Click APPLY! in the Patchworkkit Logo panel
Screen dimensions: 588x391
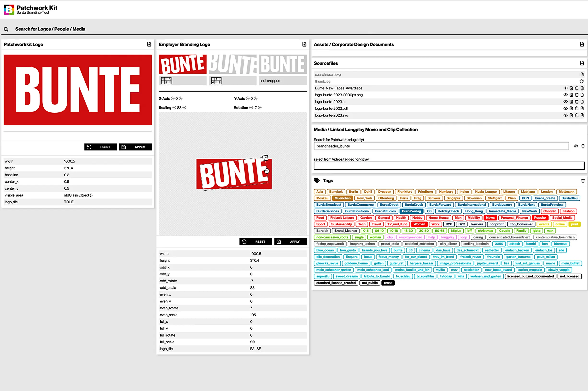(x=135, y=147)
